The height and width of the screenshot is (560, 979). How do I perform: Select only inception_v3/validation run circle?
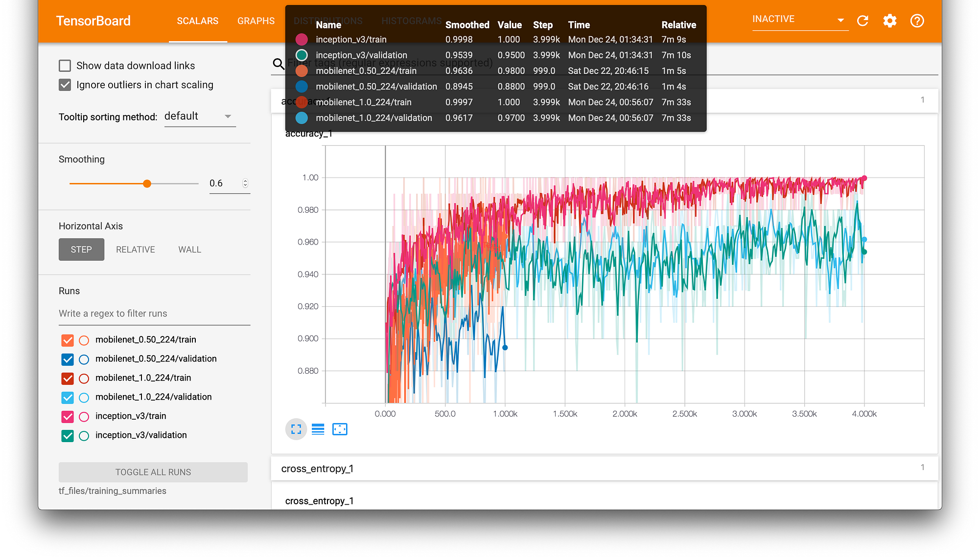[x=84, y=435]
